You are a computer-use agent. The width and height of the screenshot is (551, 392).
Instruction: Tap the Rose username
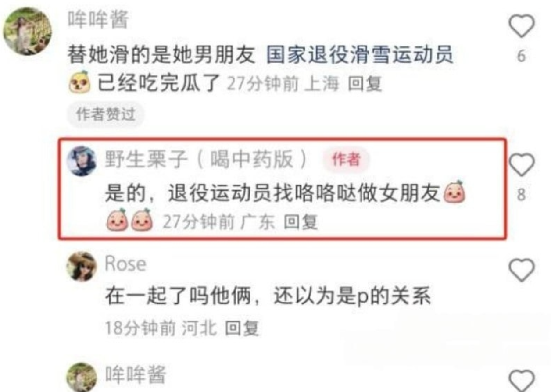click(x=125, y=264)
